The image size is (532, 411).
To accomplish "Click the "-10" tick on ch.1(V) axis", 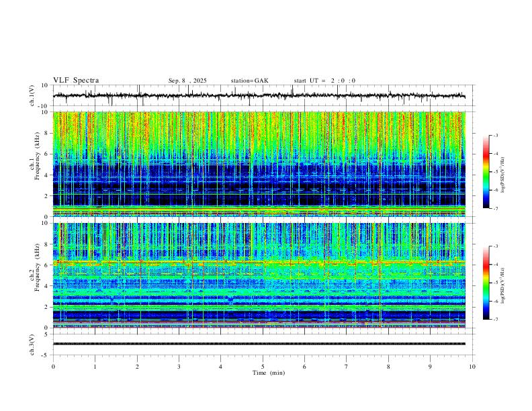I will pyautogui.click(x=44, y=106).
